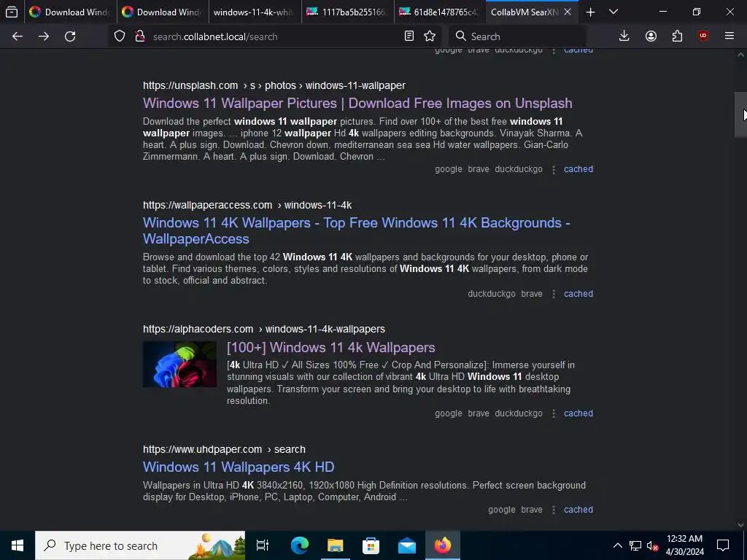Close the CollabVM SearXNG tab
Image resolution: width=747 pixels, height=560 pixels.
[x=568, y=12]
